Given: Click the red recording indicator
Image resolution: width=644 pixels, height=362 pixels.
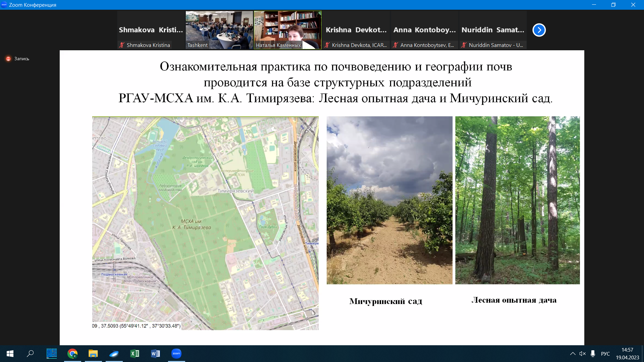Looking at the screenshot, I should point(8,59).
